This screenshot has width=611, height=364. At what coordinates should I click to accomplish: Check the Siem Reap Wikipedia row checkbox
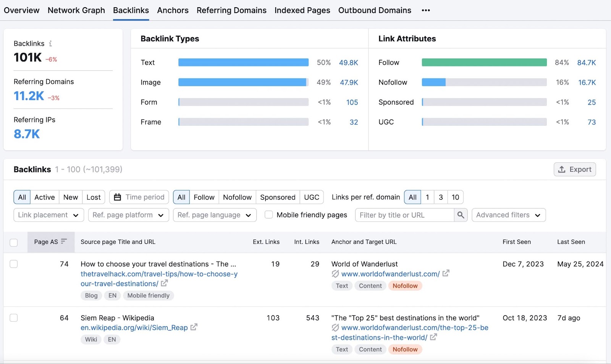pos(14,318)
